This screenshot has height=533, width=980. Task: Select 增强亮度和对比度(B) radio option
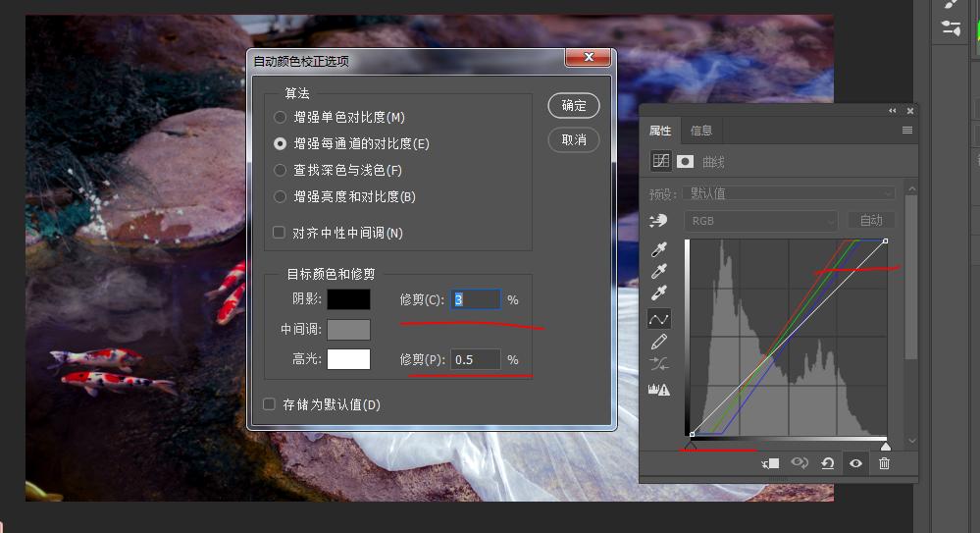pyautogui.click(x=280, y=196)
